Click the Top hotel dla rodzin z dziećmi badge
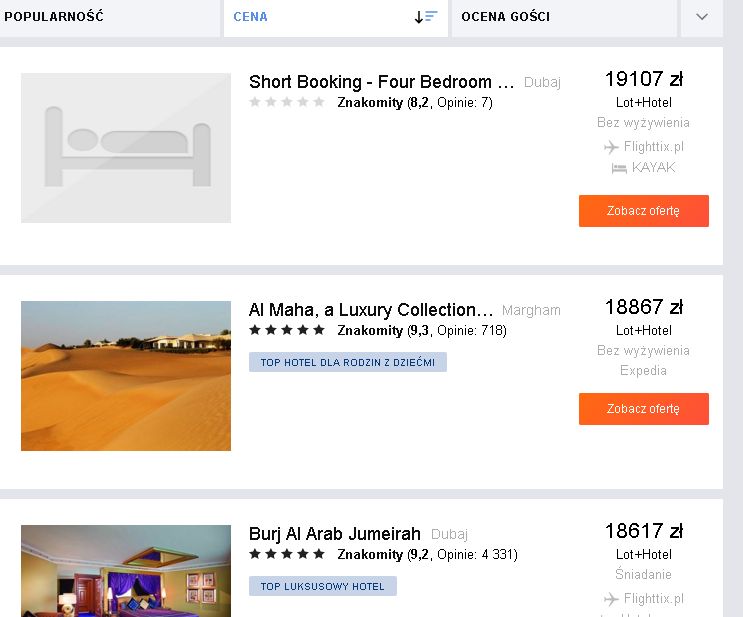Screen dimensions: 743x617 (x=348, y=362)
